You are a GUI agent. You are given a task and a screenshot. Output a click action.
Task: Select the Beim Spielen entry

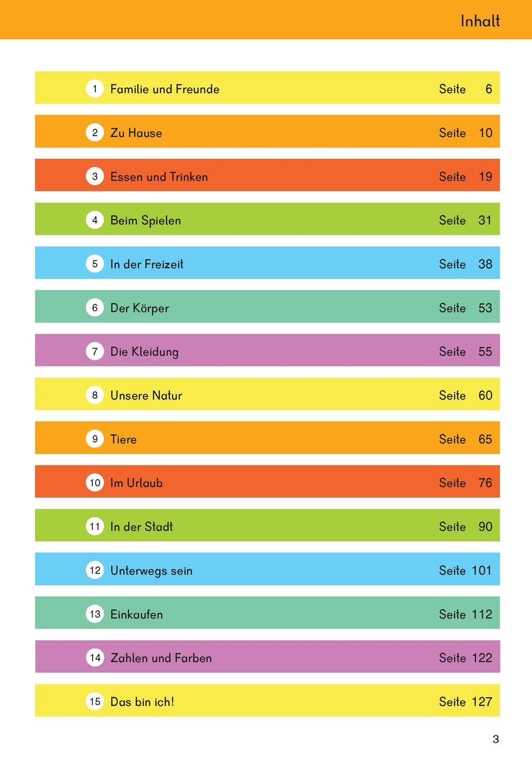145,220
